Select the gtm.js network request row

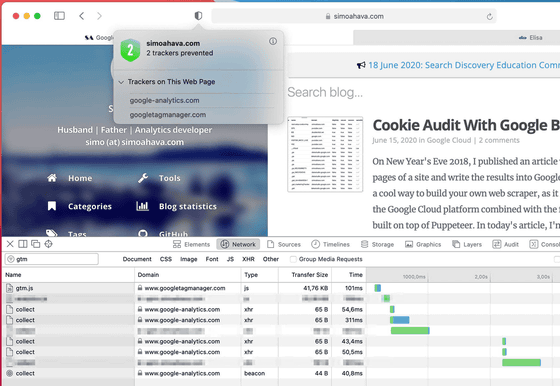184,288
